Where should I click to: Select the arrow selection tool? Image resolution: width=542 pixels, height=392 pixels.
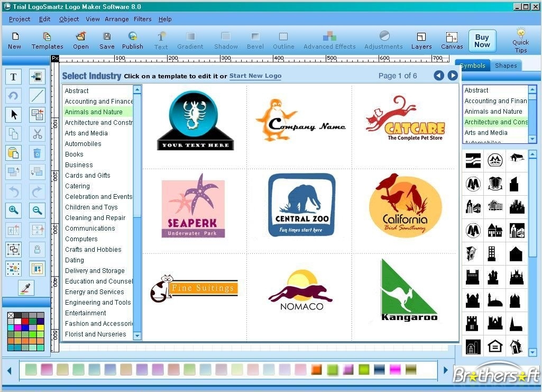pyautogui.click(x=13, y=115)
